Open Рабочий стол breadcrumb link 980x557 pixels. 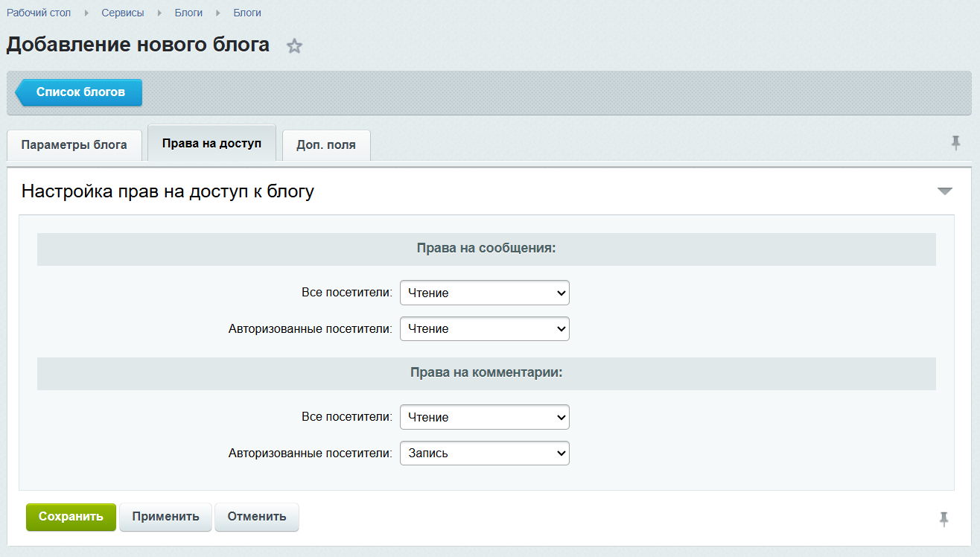point(39,13)
